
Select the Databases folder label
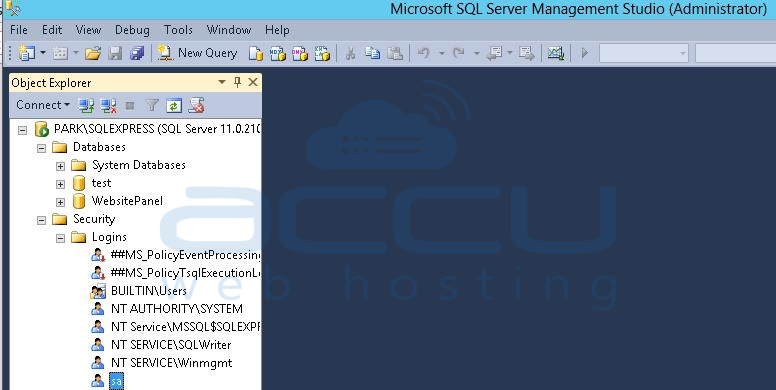point(99,147)
